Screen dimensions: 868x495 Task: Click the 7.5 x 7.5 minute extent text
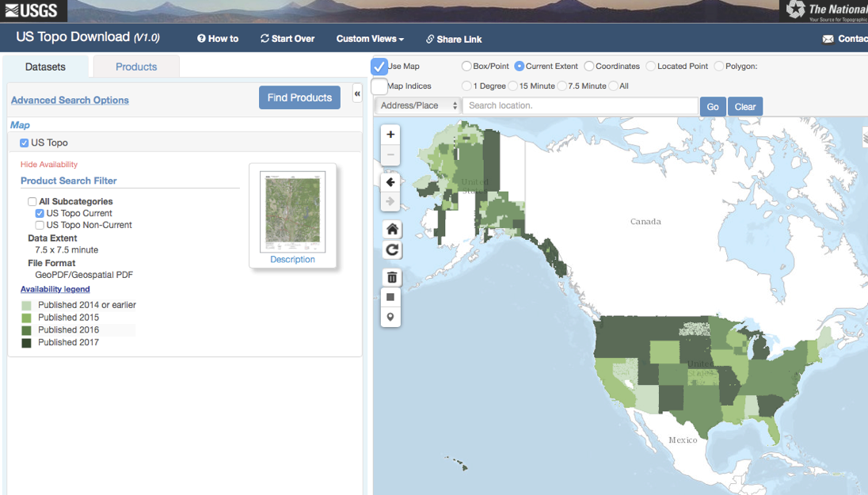tap(67, 249)
